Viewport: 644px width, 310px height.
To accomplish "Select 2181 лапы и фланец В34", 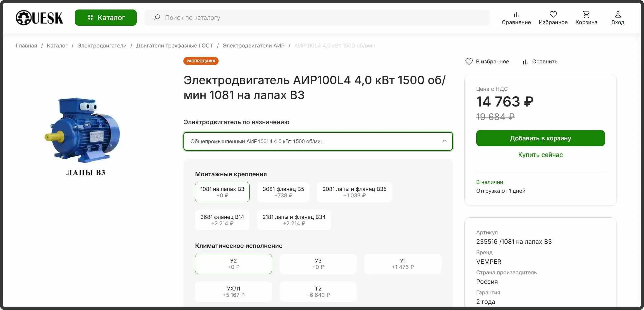I will pyautogui.click(x=294, y=220).
